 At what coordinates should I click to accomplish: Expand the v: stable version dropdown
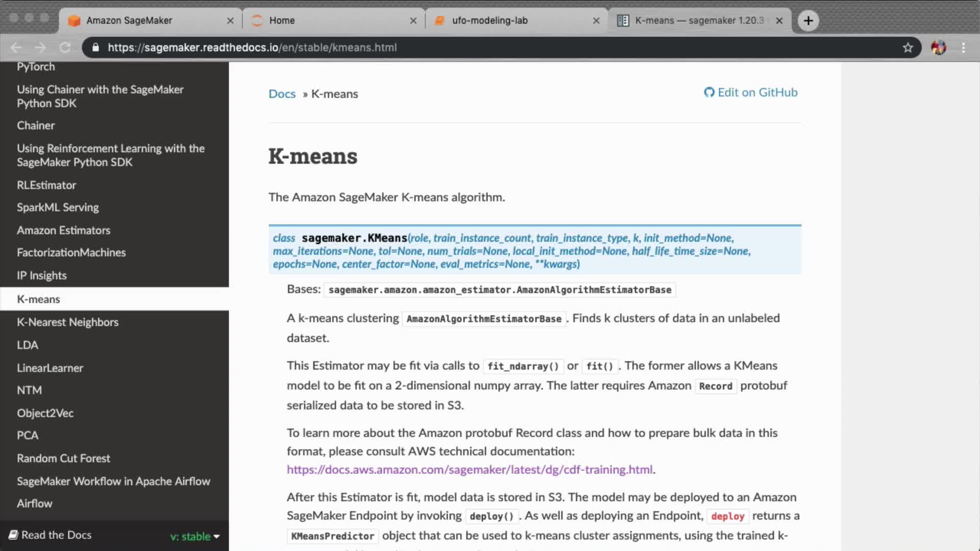pos(195,536)
